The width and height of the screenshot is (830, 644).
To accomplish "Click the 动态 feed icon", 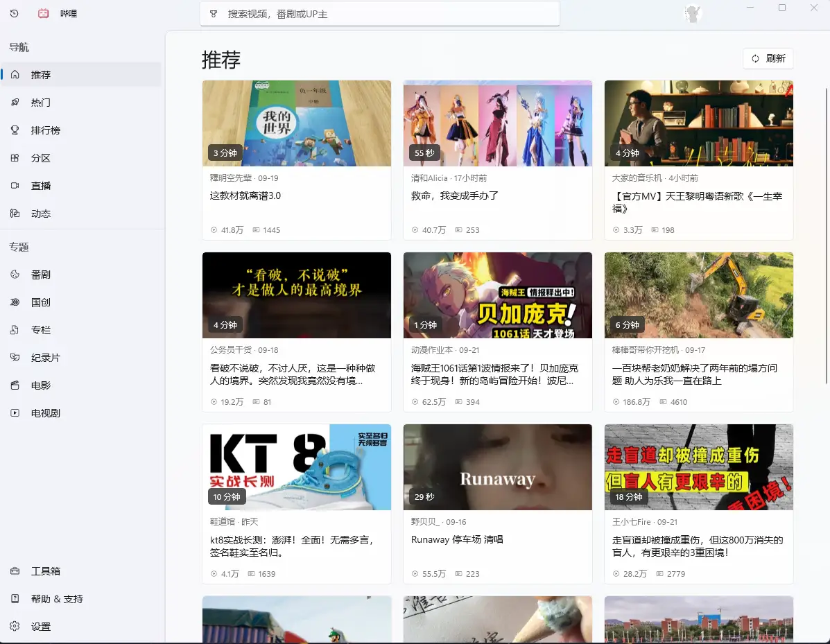I will [15, 214].
